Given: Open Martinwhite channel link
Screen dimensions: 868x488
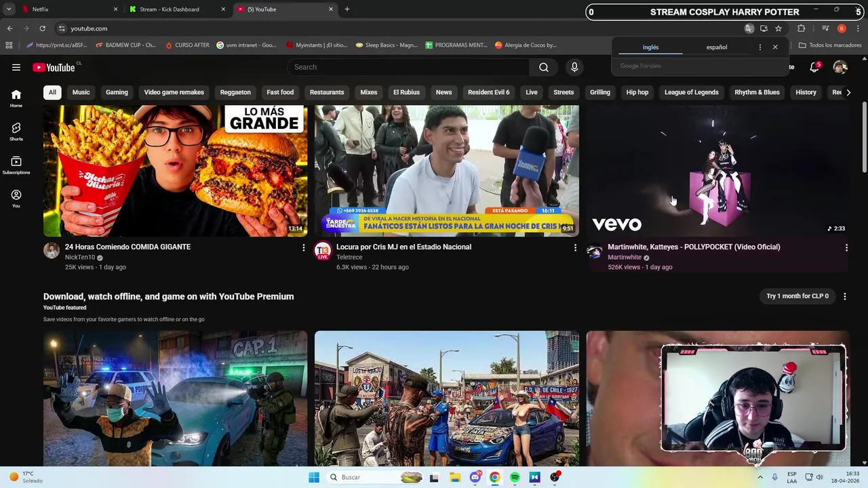Looking at the screenshot, I should tap(625, 258).
